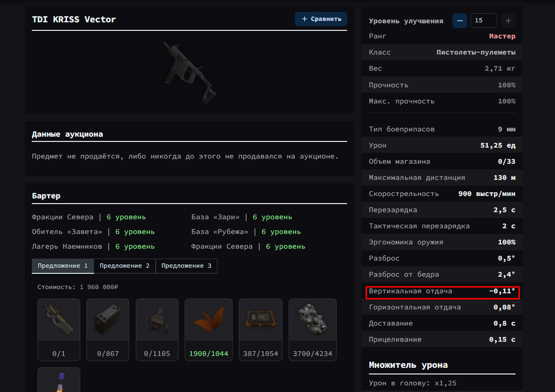
Task: Decrease upgrade level with minus button
Action: click(x=460, y=21)
